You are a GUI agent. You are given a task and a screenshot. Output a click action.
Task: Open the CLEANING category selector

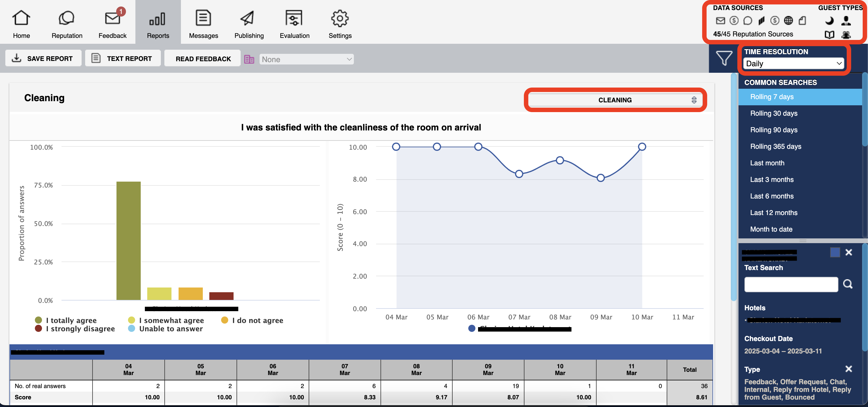point(615,100)
